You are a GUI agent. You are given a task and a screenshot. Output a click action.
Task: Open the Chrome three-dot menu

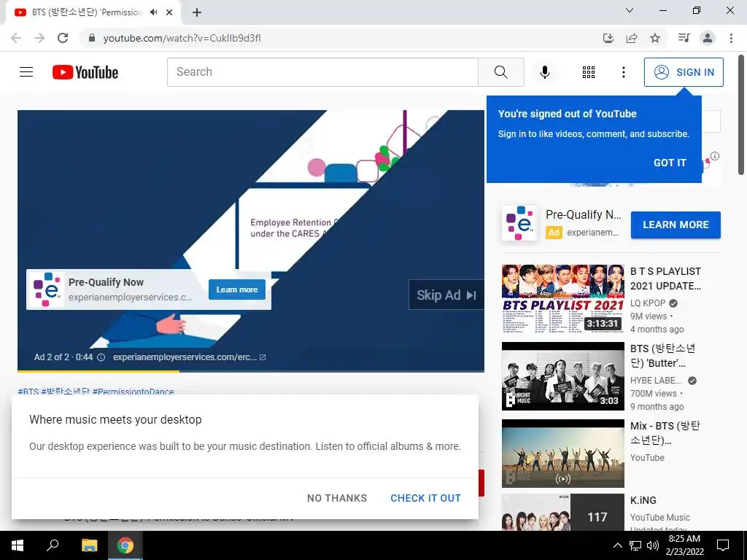tap(731, 38)
